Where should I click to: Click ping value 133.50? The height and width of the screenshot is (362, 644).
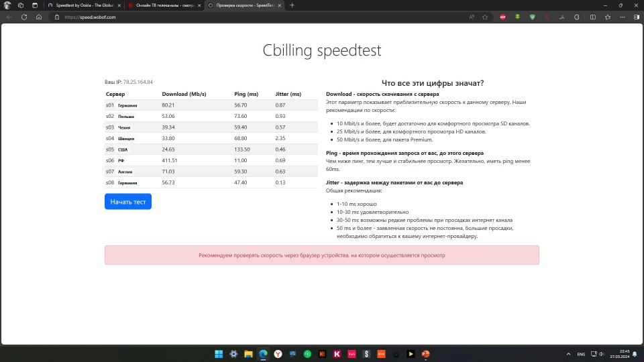[x=242, y=149]
